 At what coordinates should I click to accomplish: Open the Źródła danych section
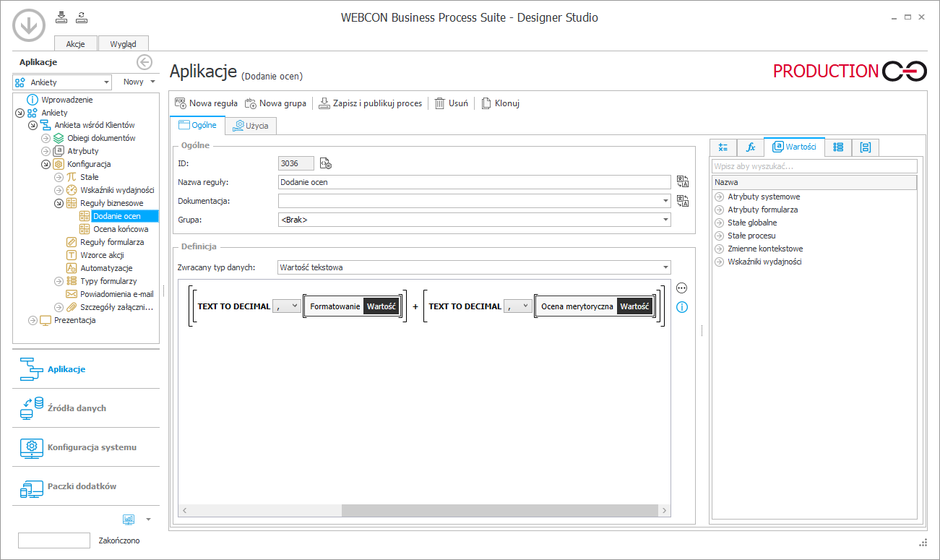coord(86,408)
